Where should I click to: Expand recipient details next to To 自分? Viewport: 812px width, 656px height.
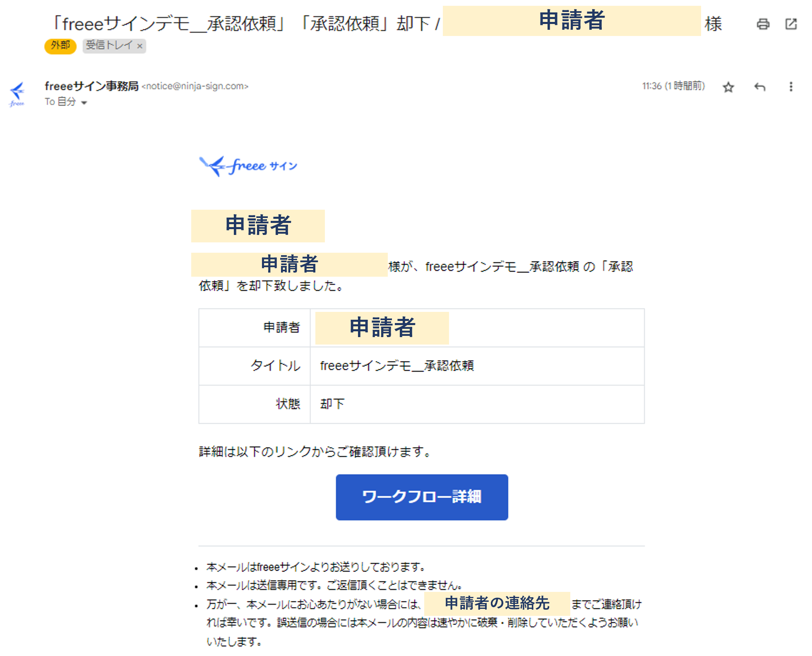84,103
